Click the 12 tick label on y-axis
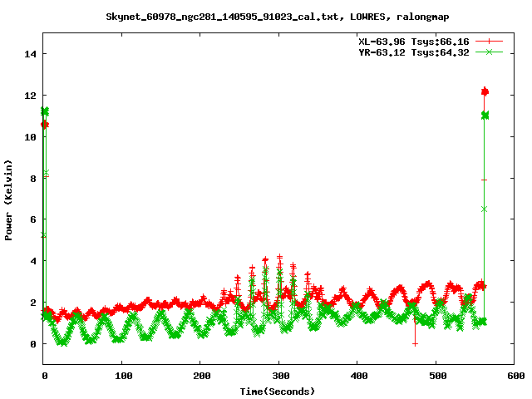This screenshot has height=399, width=532. tap(31, 96)
